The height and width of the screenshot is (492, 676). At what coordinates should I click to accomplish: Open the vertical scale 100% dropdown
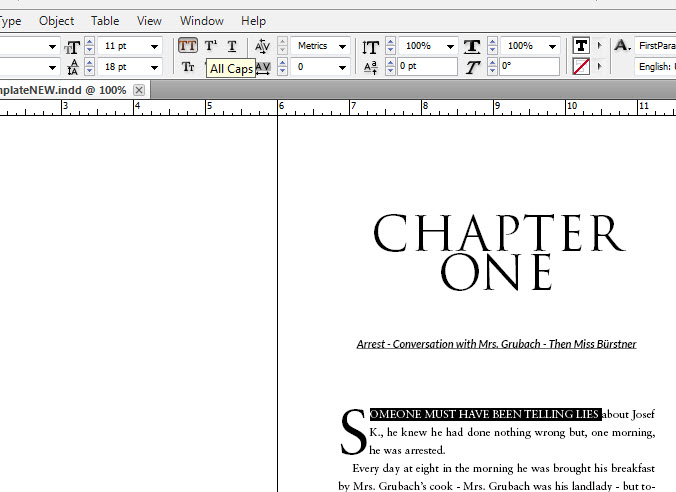[x=449, y=46]
